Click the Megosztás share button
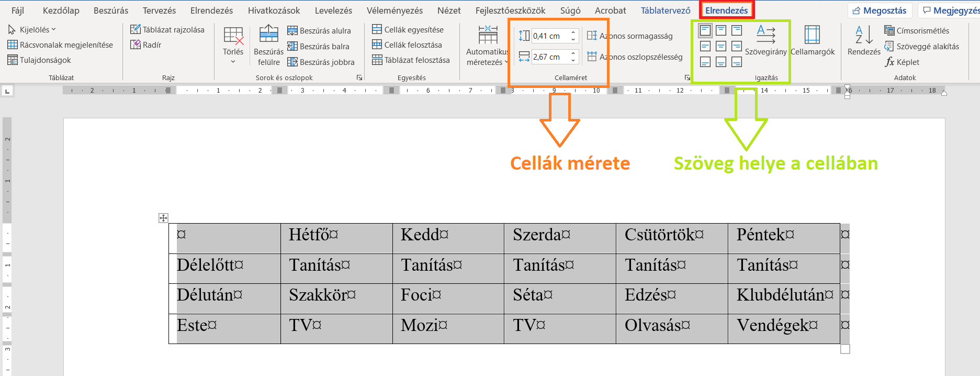980x376 pixels. pos(880,10)
